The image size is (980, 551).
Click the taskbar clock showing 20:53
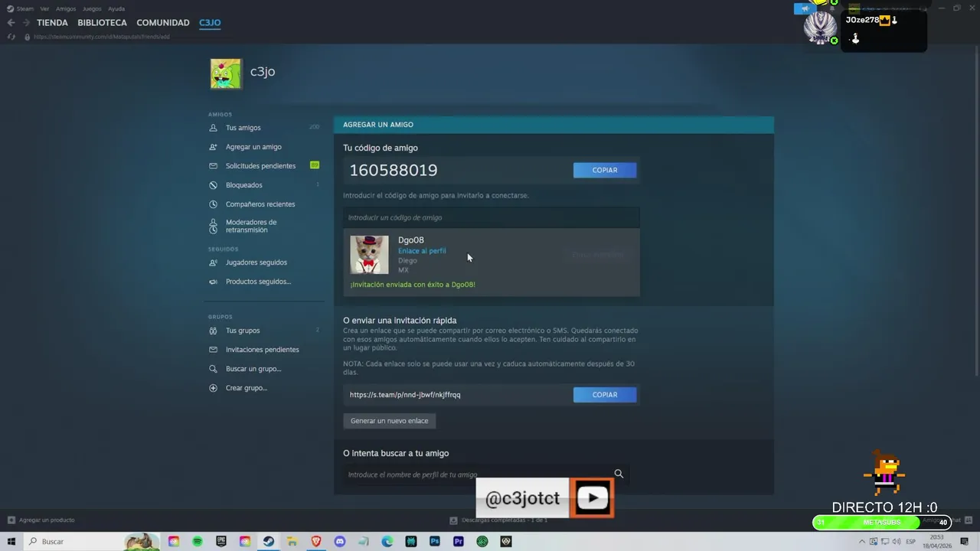[937, 542]
